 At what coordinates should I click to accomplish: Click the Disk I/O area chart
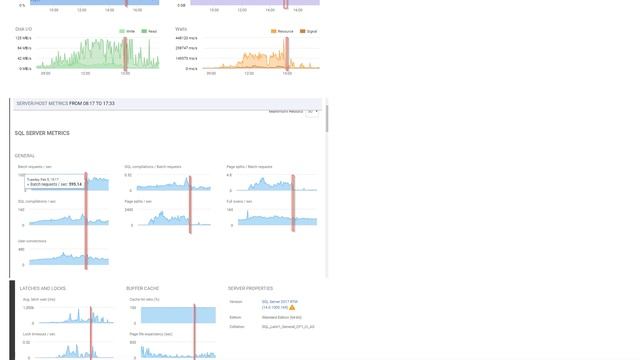coord(98,53)
